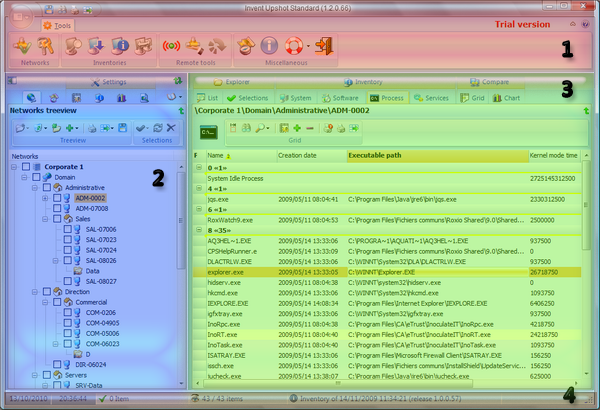
Task: Click the binoculars icon in the title bar
Action: point(62,10)
